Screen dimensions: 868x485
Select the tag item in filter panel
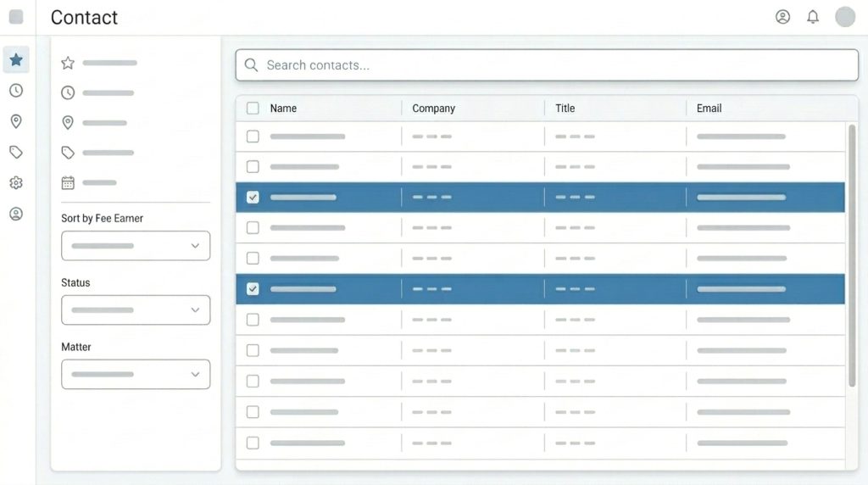(x=68, y=153)
